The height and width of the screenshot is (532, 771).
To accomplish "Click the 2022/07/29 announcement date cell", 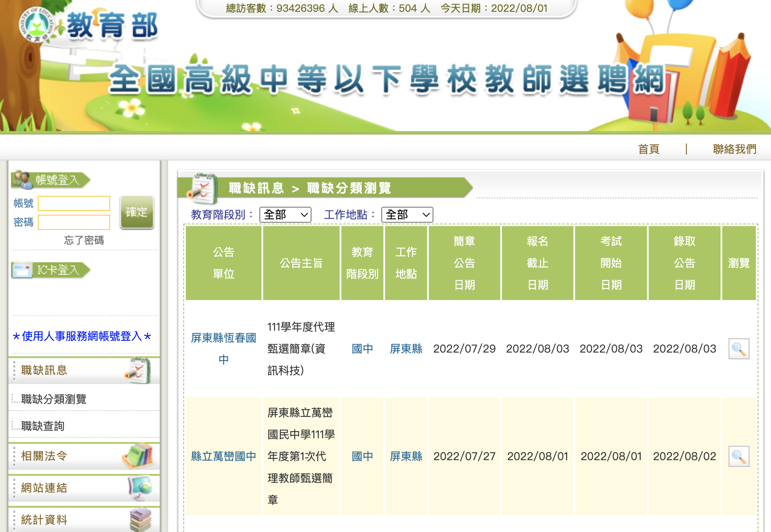I will pos(465,349).
